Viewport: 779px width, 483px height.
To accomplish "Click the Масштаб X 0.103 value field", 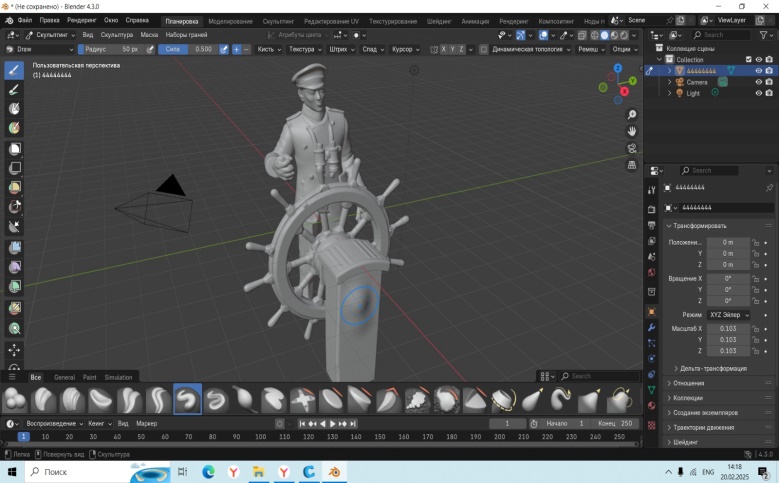I will (728, 329).
